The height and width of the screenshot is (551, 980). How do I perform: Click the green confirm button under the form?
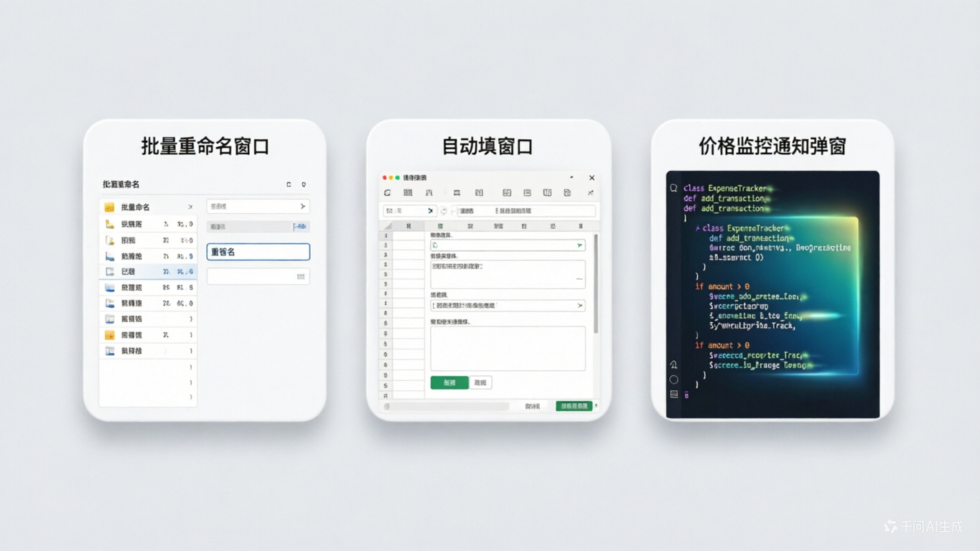449,383
